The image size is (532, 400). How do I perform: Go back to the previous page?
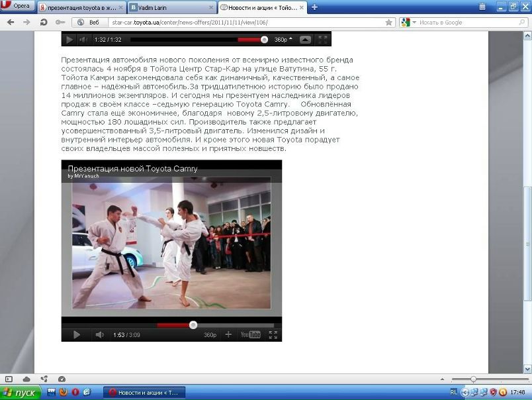point(11,23)
